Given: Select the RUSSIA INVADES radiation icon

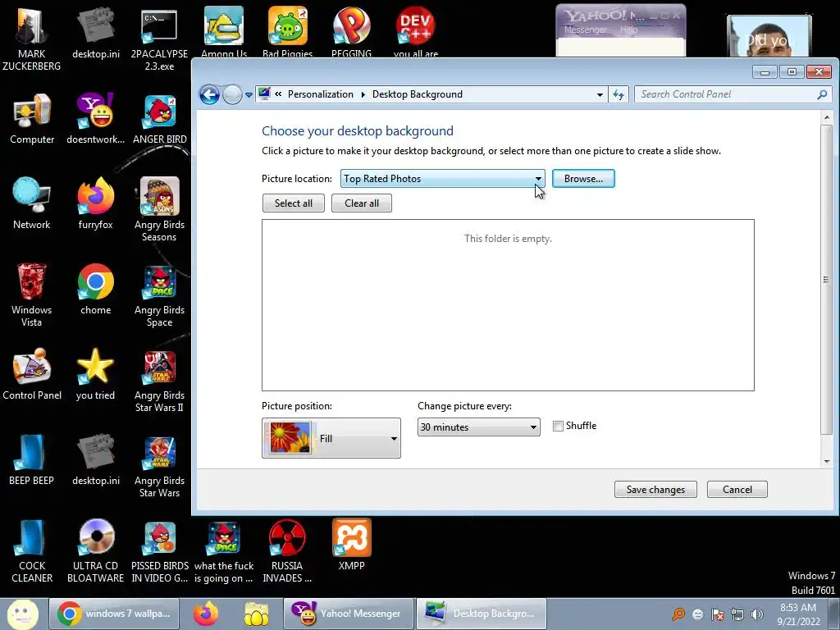Looking at the screenshot, I should 287,550.
